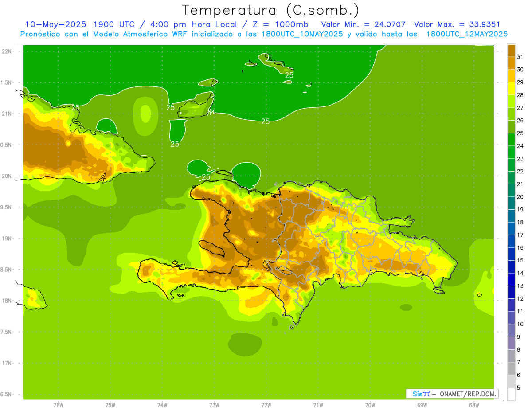532x411 pixels.
Task: Click the "70W" longitude axis label
Action: (370, 405)
